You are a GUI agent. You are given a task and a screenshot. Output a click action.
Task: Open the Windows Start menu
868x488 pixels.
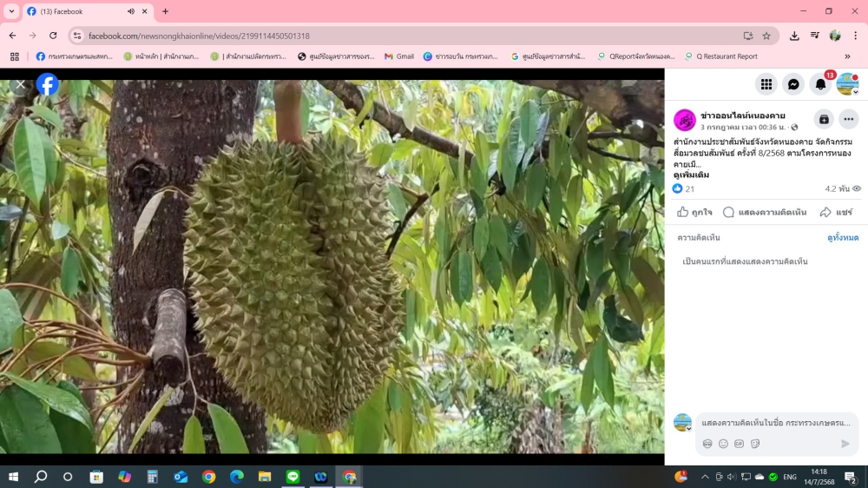point(13,477)
